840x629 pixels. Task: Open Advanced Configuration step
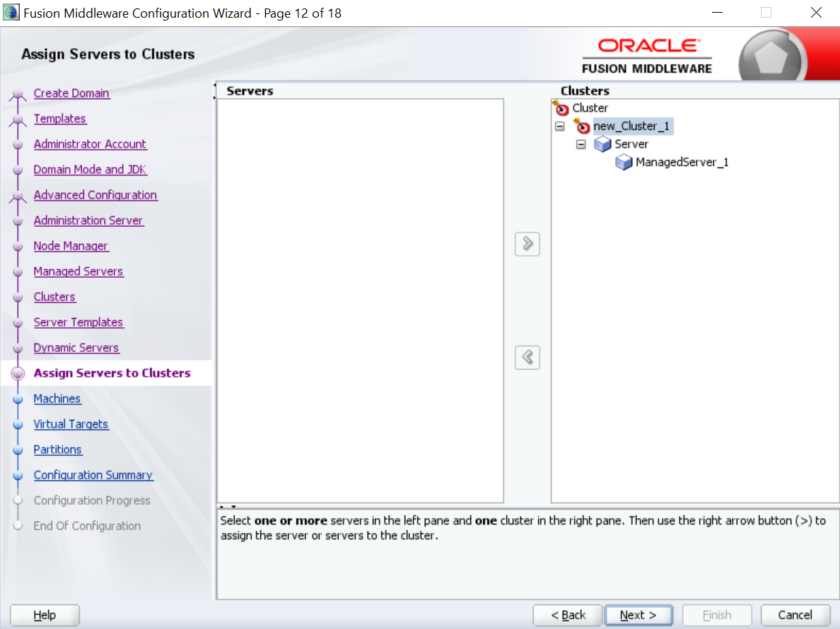point(95,195)
